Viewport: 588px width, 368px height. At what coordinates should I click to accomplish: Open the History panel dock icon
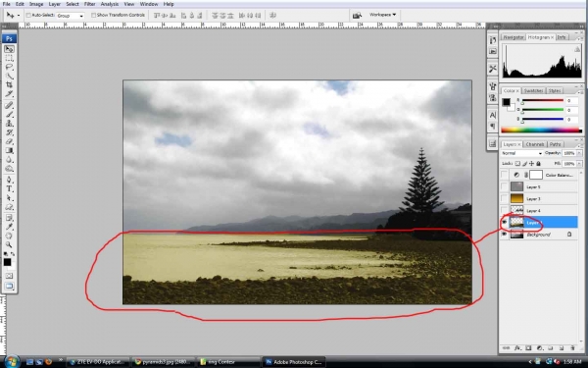pyautogui.click(x=492, y=40)
